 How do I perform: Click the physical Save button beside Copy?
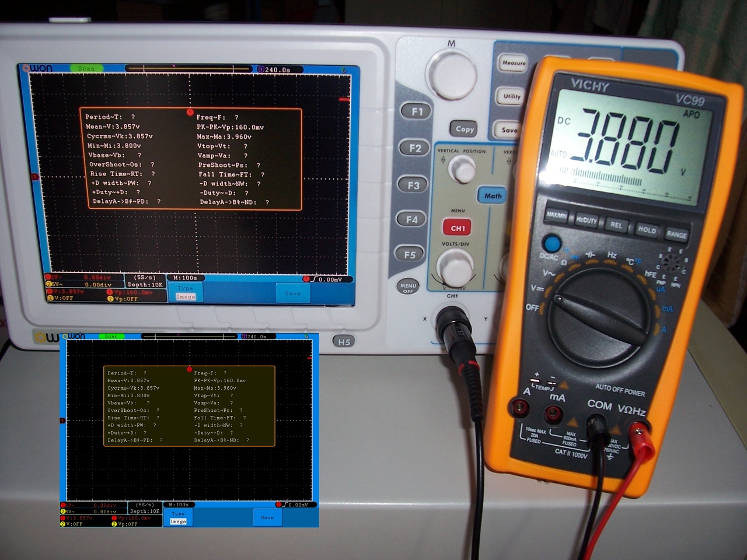[508, 129]
